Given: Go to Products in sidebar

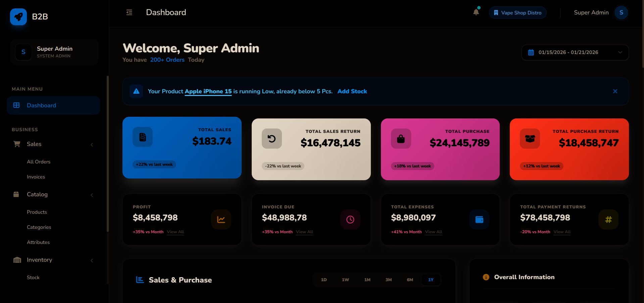Looking at the screenshot, I should click(x=37, y=212).
